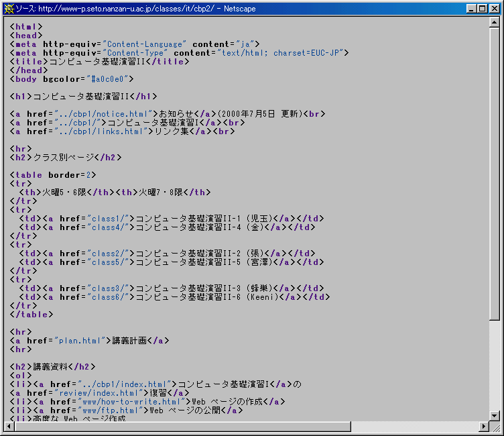Click the closing </head> tag
This screenshot has height=436, width=504.
pyautogui.click(x=29, y=70)
